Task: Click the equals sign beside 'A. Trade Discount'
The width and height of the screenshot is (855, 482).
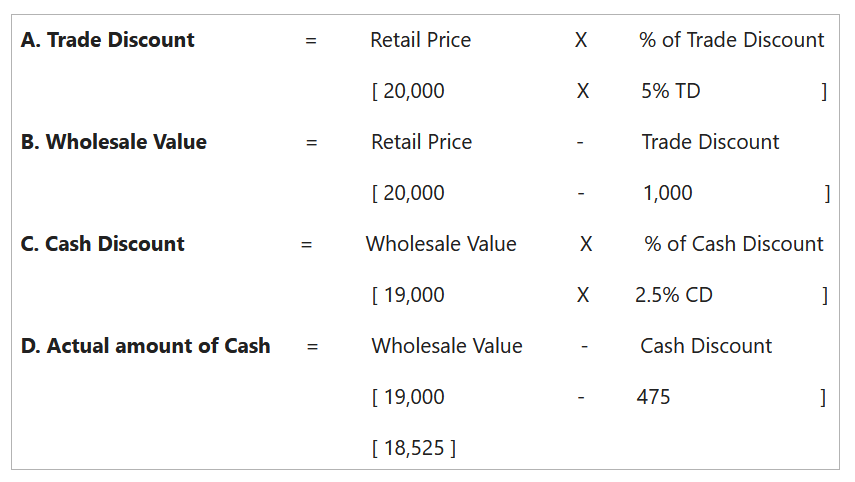Action: tap(311, 41)
